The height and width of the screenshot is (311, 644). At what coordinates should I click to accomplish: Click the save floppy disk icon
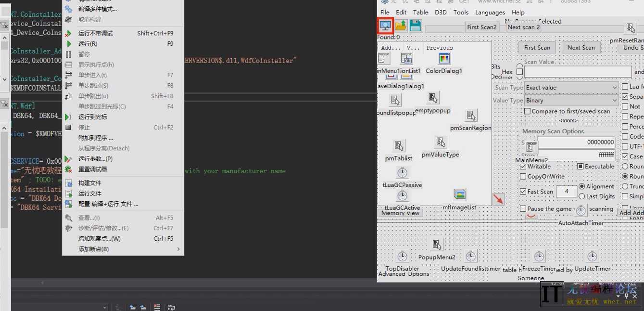click(x=415, y=26)
